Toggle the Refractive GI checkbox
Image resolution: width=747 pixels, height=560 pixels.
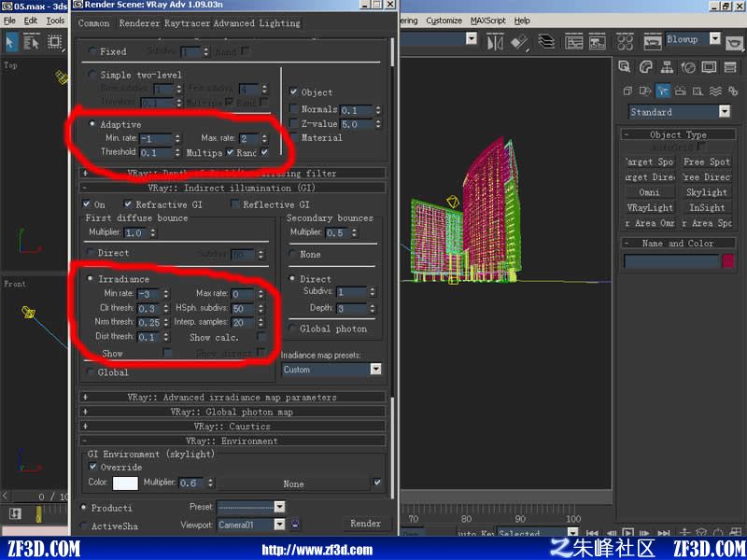(128, 203)
